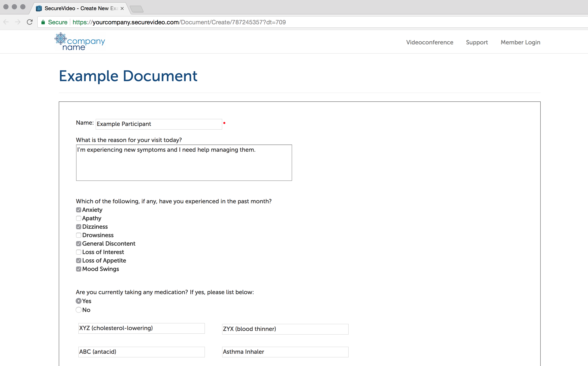Click the ZYX (blood thinner) medication field
This screenshot has width=588, height=366.
tap(285, 329)
